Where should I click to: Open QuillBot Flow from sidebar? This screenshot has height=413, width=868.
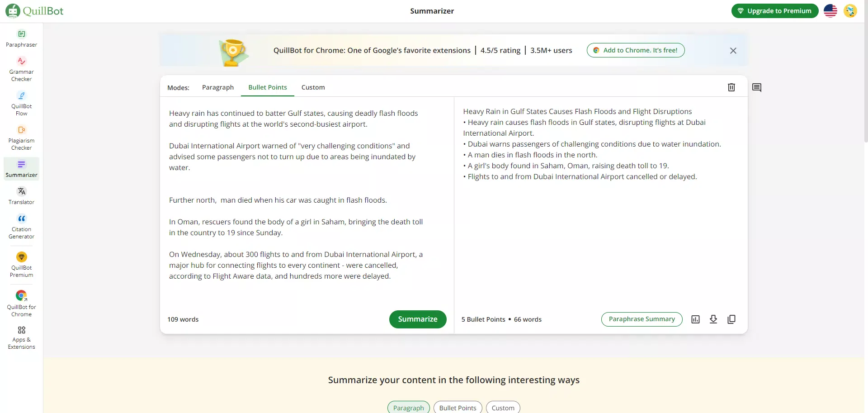click(x=21, y=104)
